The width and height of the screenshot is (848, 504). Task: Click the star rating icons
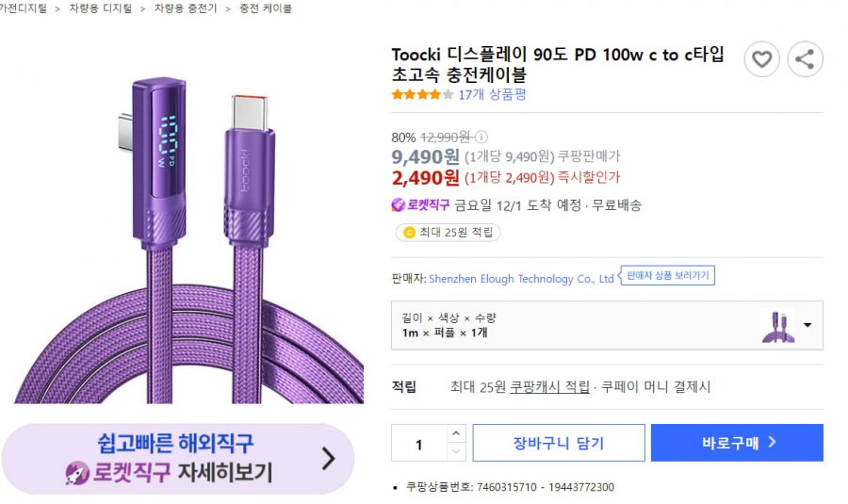click(422, 94)
